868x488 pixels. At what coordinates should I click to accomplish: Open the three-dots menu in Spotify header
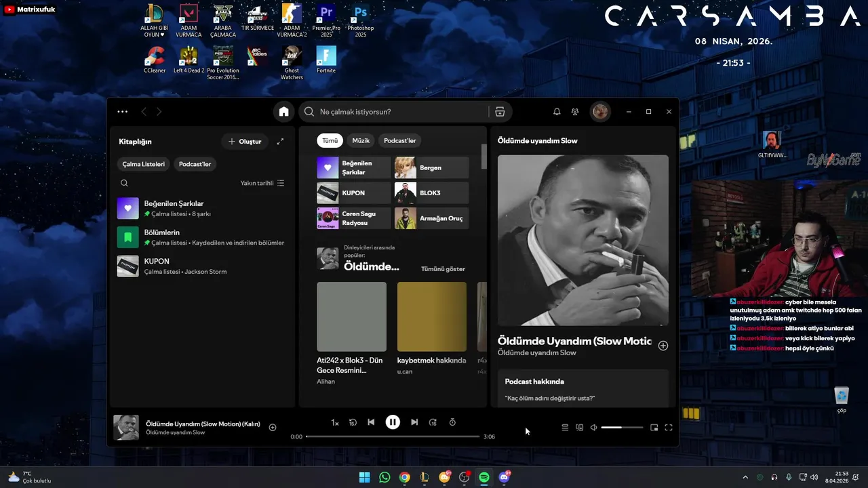click(122, 112)
